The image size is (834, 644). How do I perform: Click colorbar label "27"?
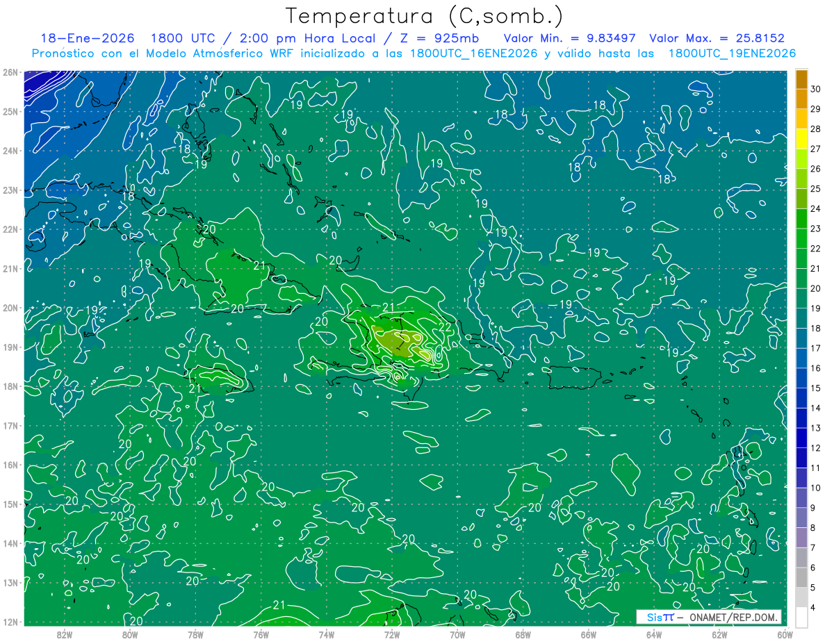click(816, 149)
